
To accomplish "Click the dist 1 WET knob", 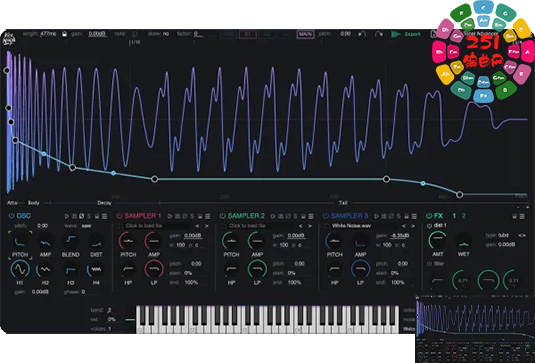I will [463, 241].
